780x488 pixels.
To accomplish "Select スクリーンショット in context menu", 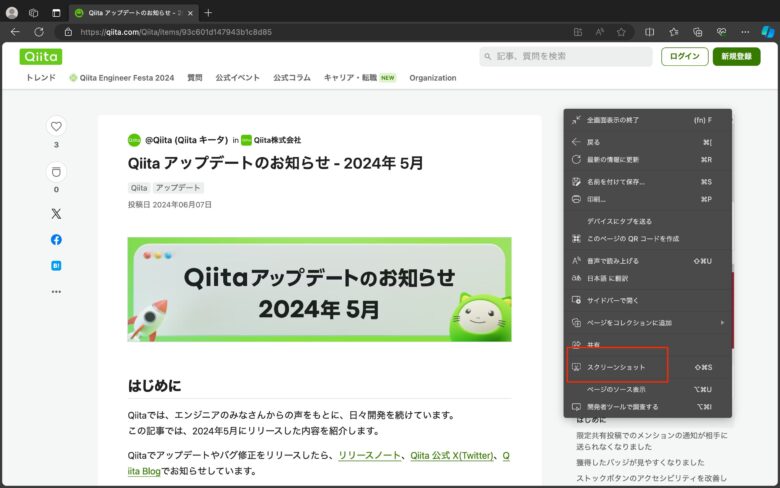I will click(x=647, y=367).
